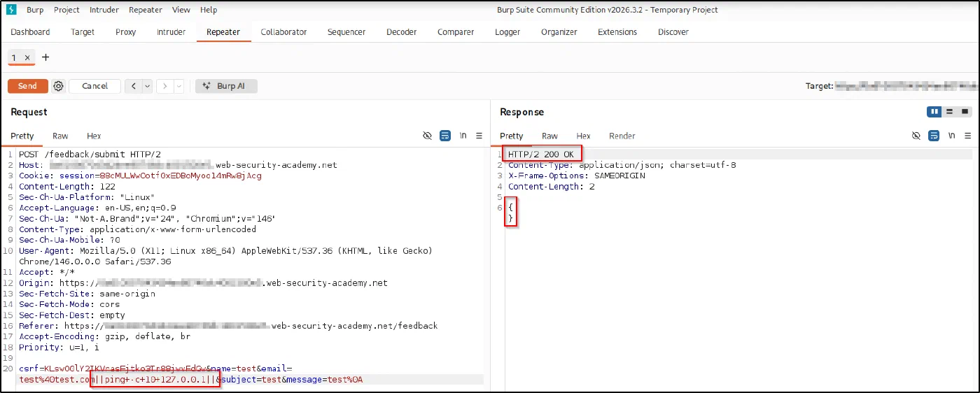Switch to the Organizer tab
This screenshot has width=980, height=393.
pyautogui.click(x=559, y=32)
